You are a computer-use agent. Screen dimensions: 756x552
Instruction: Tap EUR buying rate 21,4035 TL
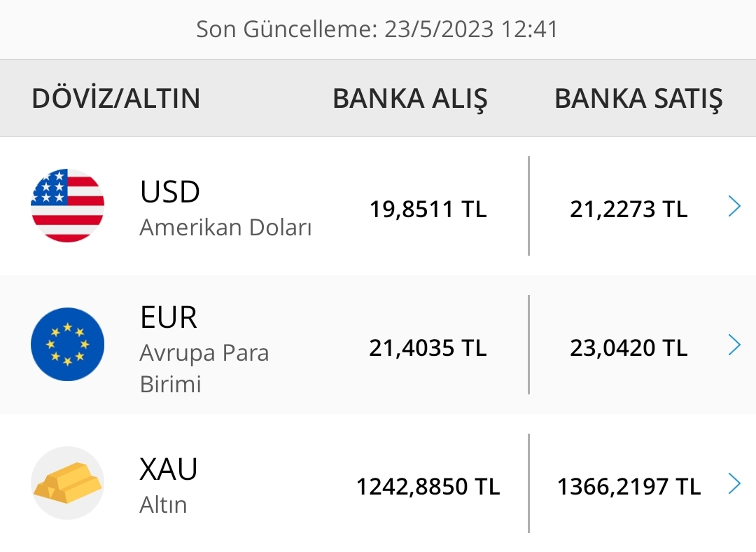click(428, 348)
